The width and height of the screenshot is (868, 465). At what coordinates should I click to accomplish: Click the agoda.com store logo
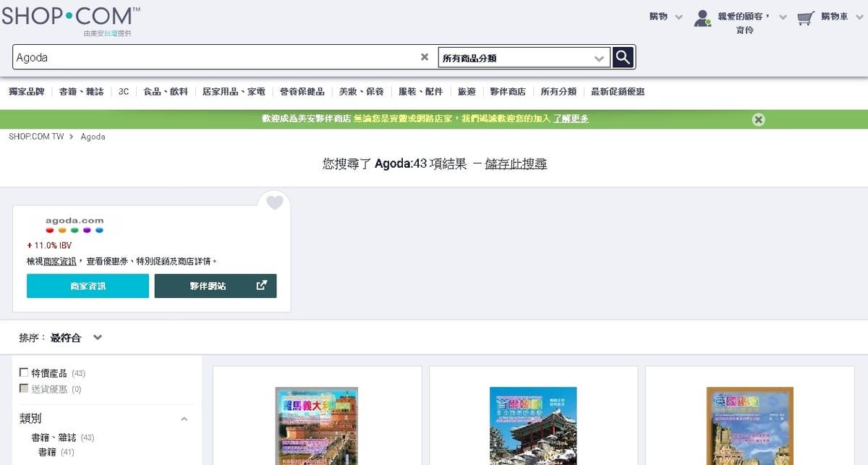click(x=75, y=225)
